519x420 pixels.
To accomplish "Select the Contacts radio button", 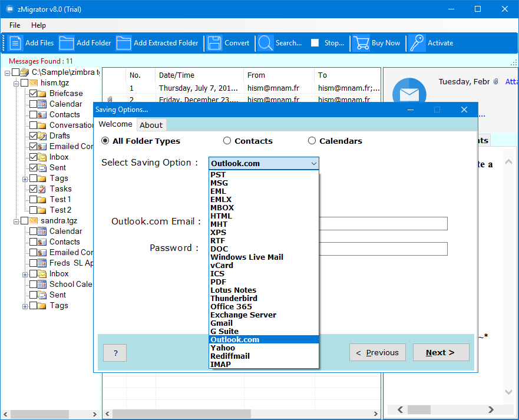I will point(227,141).
